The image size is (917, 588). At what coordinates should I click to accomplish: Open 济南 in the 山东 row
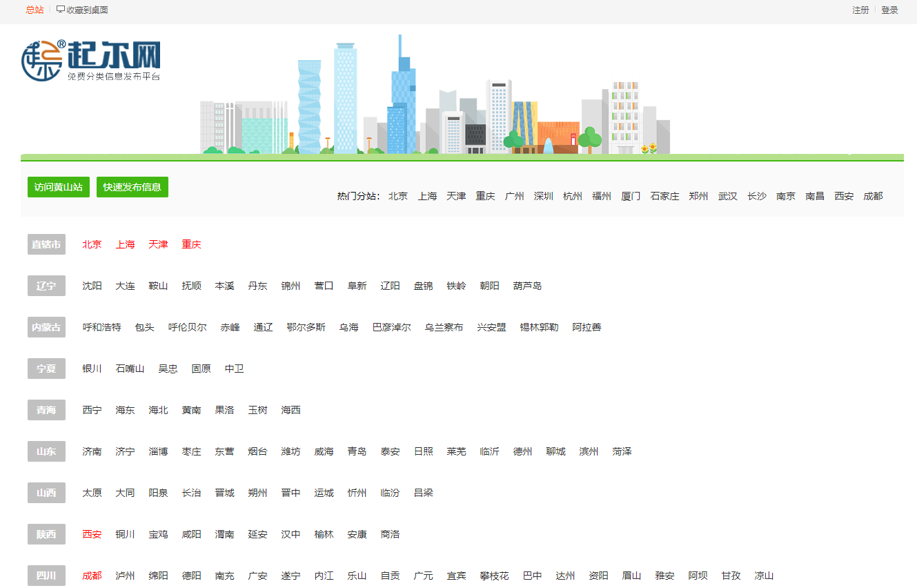92,451
